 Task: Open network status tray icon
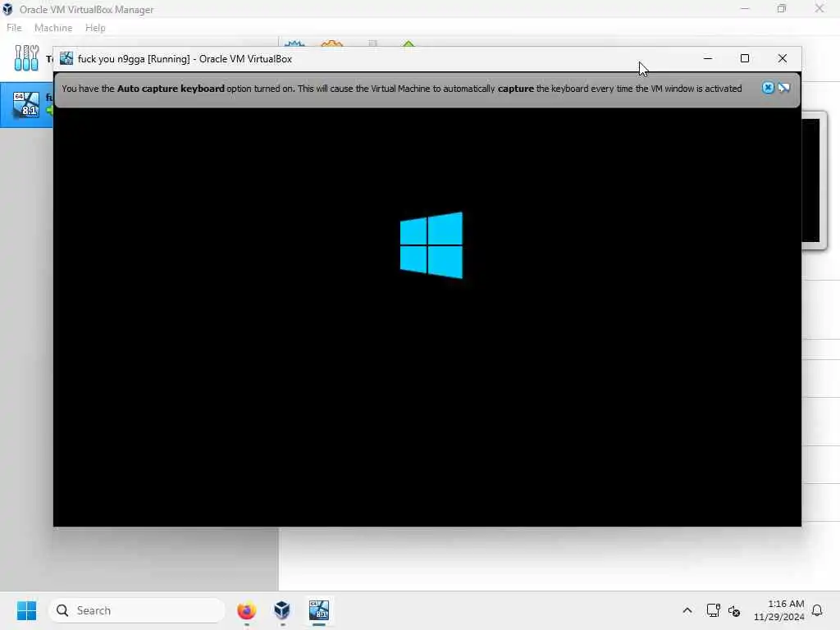coord(713,610)
